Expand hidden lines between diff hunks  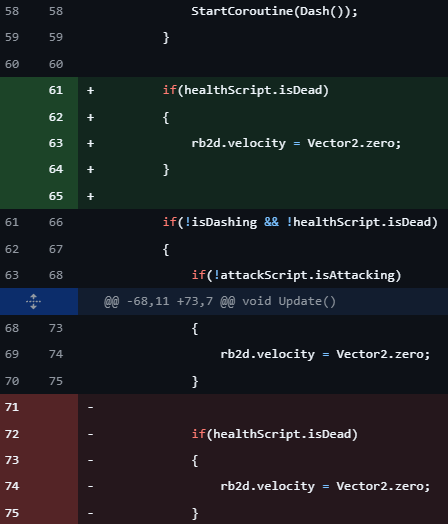tap(33, 301)
